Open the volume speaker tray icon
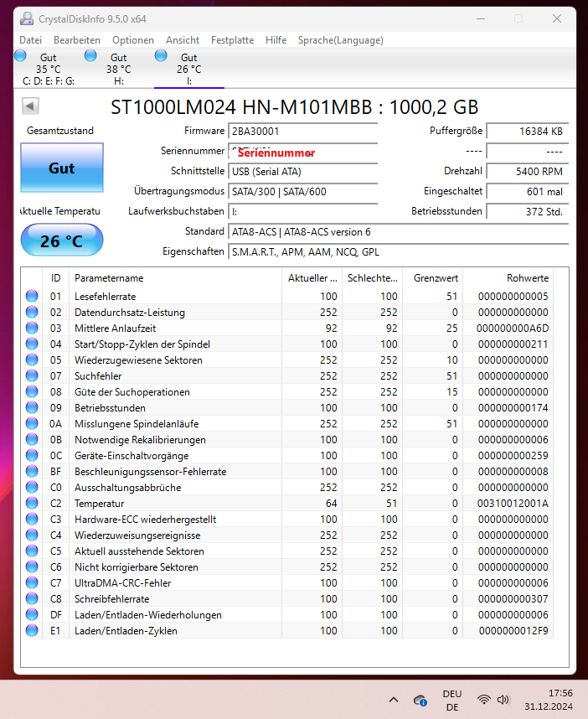The height and width of the screenshot is (719, 588). tap(503, 699)
